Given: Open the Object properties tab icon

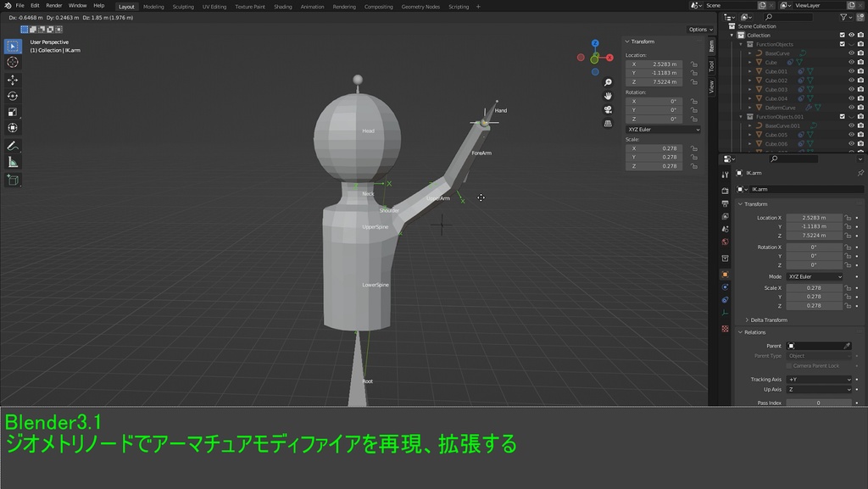Looking at the screenshot, I should click(726, 275).
